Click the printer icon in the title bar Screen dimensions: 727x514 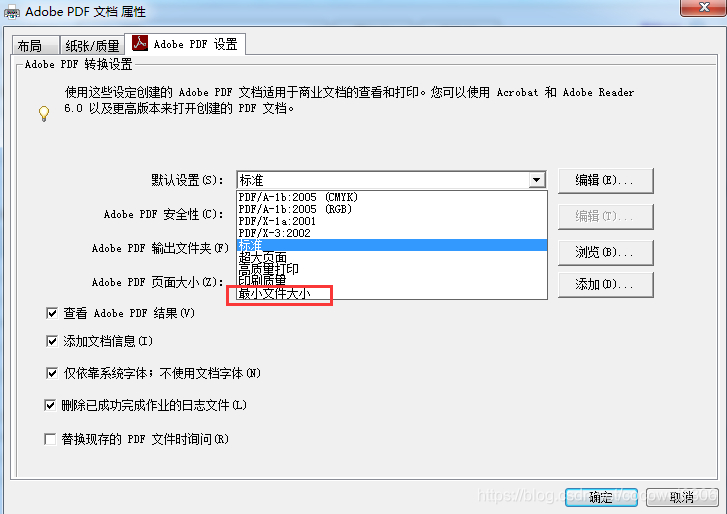pos(12,13)
